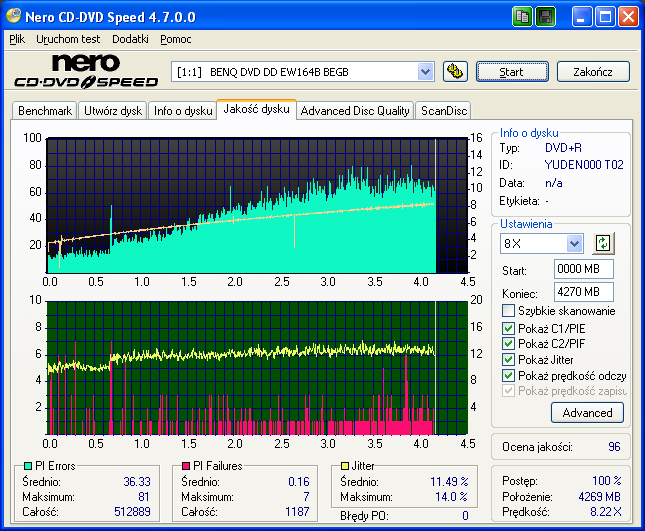Click inside the PI Failures graph
645x531 pixels.
click(x=258, y=368)
